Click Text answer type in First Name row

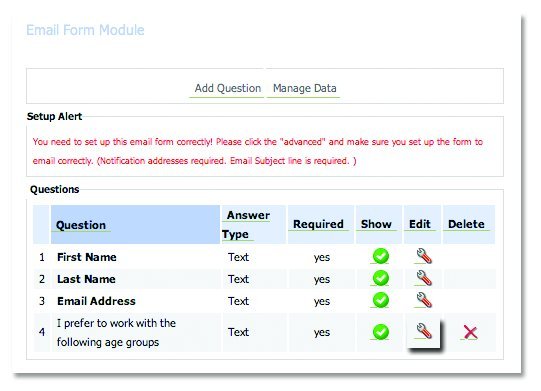pyautogui.click(x=238, y=257)
